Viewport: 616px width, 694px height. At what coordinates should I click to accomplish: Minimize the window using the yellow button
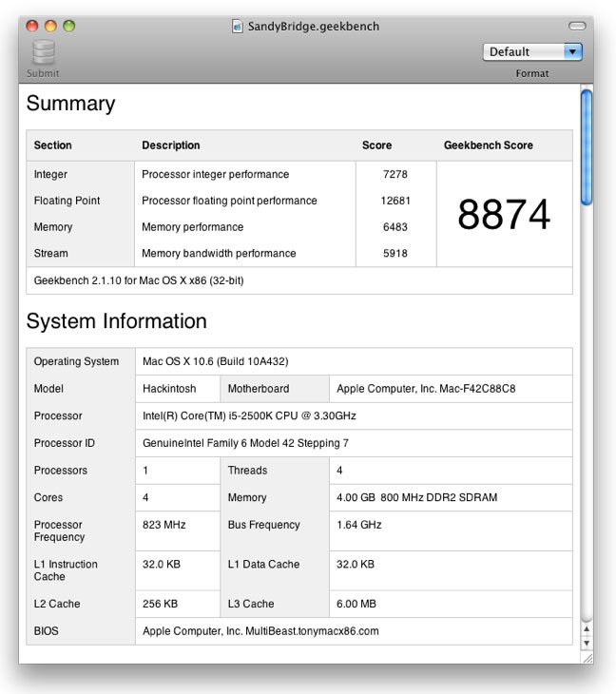pyautogui.click(x=50, y=27)
